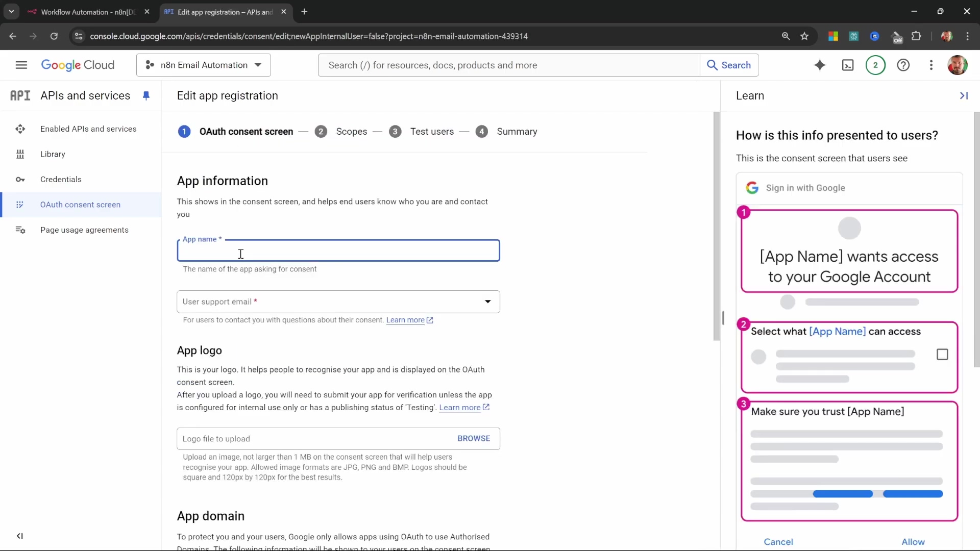Collapse left navigation with bottom arrow icon
This screenshot has width=980, height=551.
19,536
